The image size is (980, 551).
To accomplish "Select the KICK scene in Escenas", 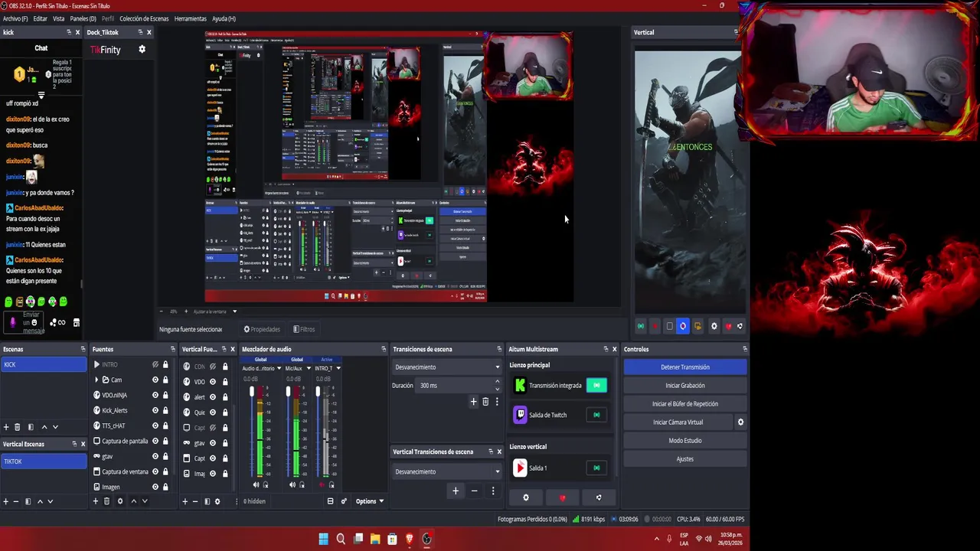I will 44,364.
